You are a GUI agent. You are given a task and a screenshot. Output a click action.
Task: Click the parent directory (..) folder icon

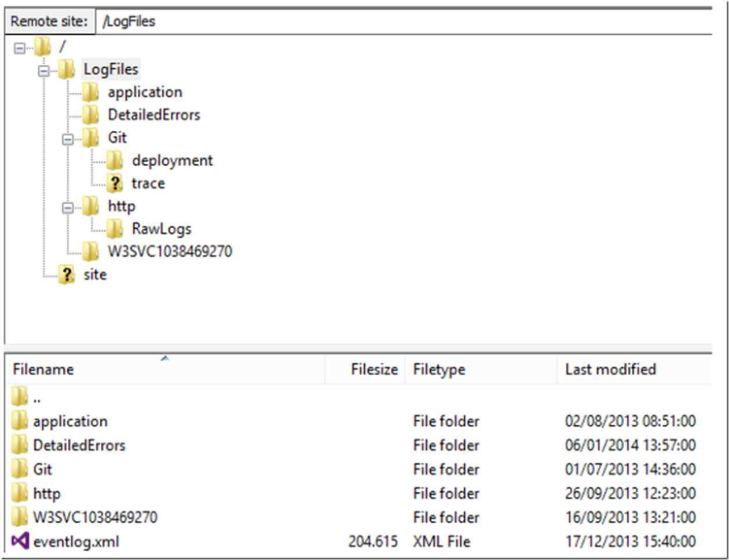20,397
